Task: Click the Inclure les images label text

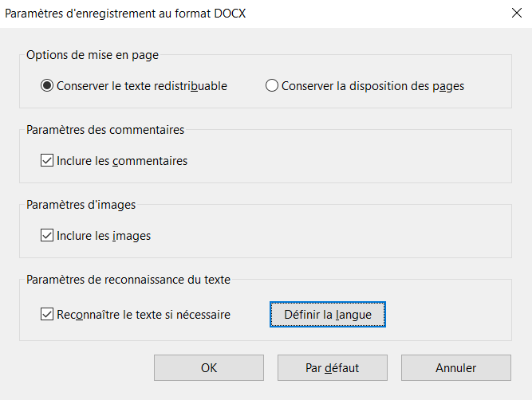Action: pos(104,236)
